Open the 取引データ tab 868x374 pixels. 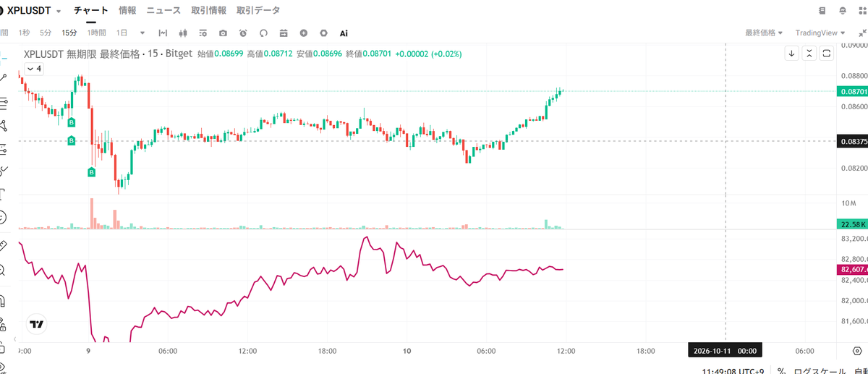258,11
